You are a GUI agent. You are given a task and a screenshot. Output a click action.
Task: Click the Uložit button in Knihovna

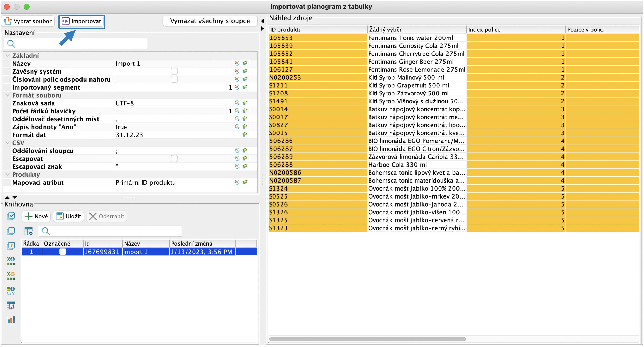click(69, 216)
